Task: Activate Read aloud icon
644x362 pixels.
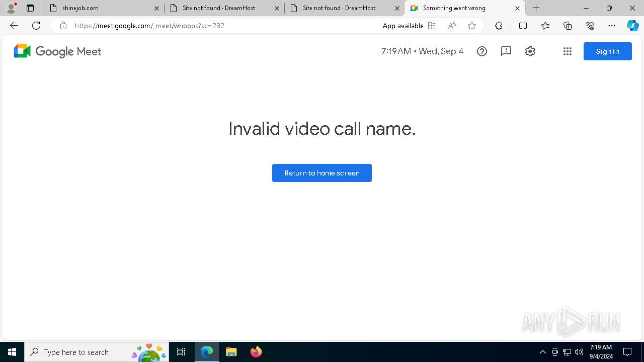Action: [x=452, y=26]
